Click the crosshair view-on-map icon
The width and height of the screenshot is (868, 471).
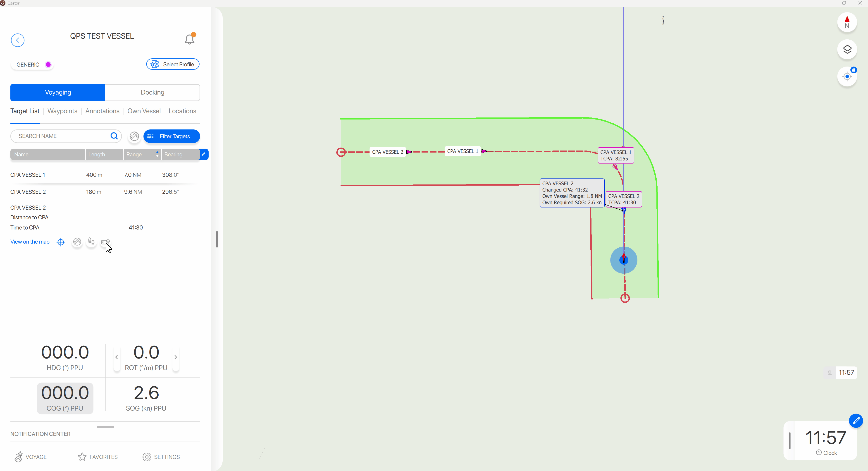pos(61,242)
